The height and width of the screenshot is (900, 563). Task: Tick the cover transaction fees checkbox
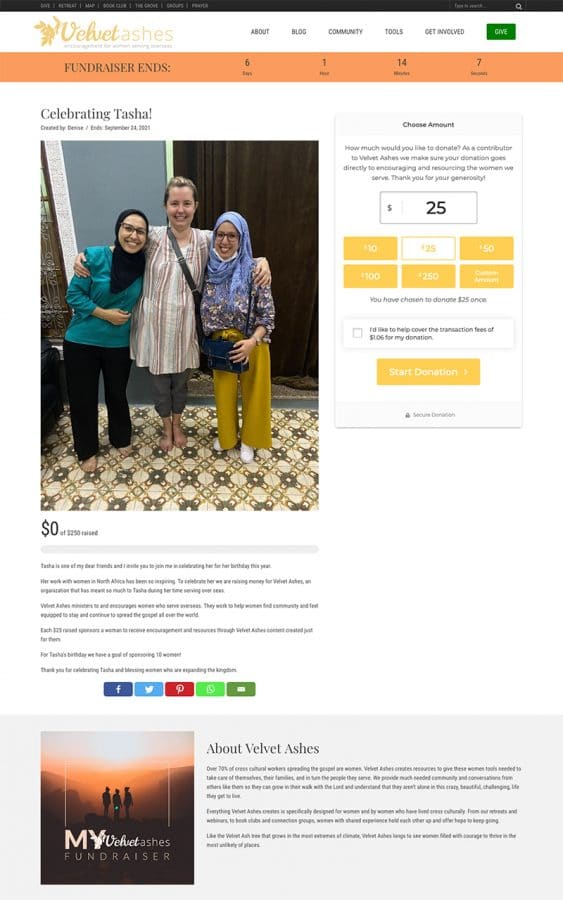(358, 333)
